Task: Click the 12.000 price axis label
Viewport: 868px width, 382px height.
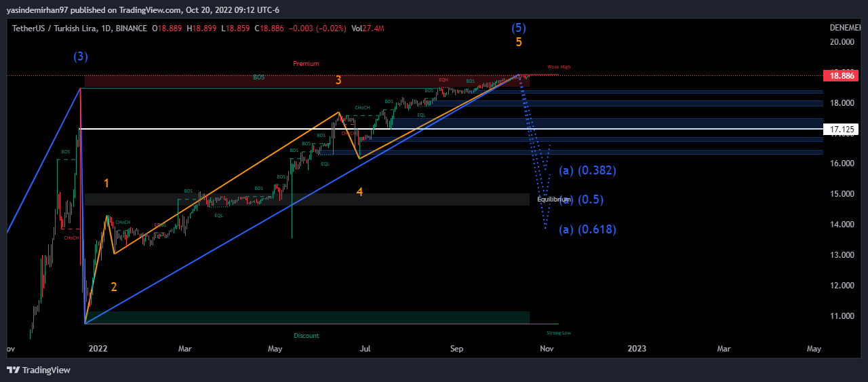Action: pyautogui.click(x=843, y=286)
